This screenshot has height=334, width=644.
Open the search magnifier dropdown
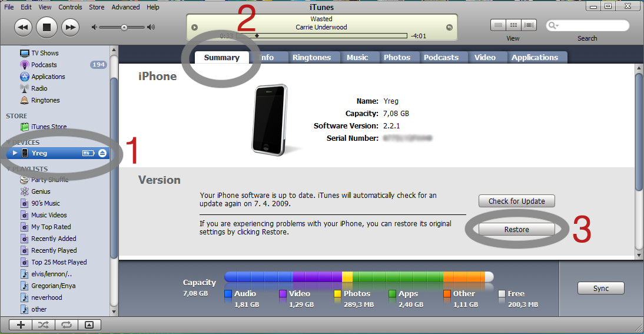pyautogui.click(x=554, y=25)
